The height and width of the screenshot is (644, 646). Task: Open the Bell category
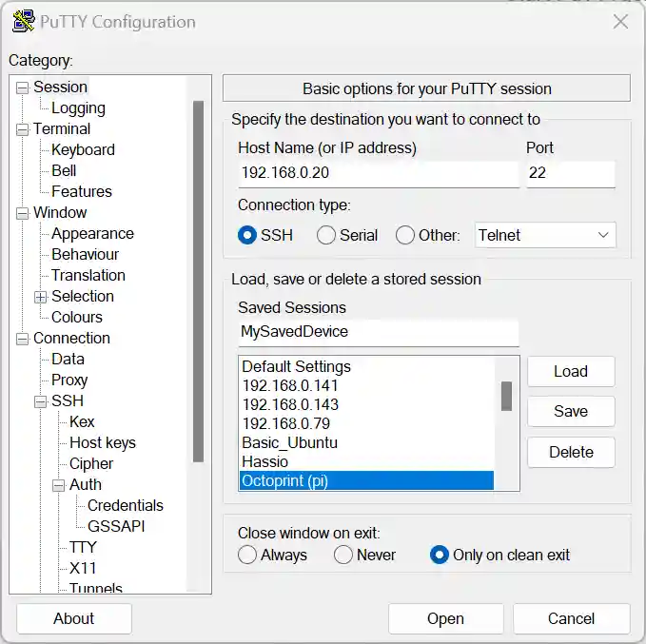(x=64, y=170)
